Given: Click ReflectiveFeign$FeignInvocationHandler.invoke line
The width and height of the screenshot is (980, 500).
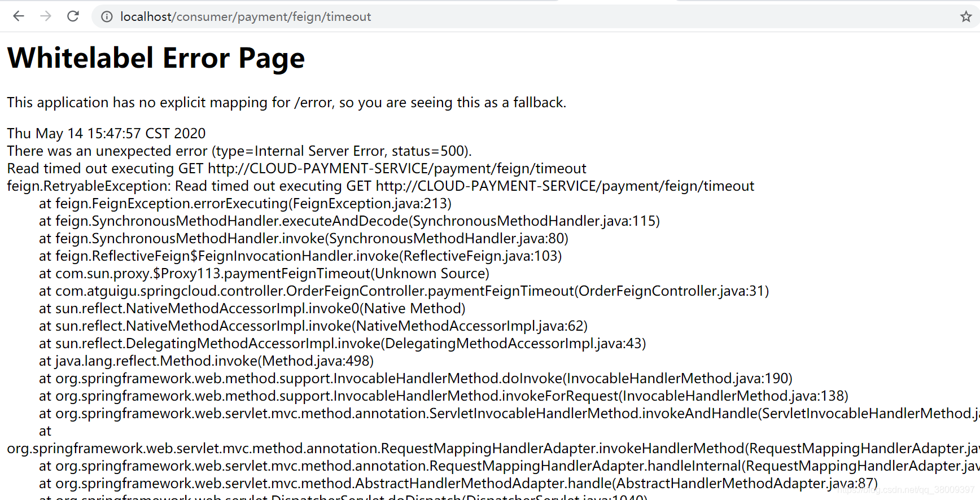Looking at the screenshot, I should point(300,256).
